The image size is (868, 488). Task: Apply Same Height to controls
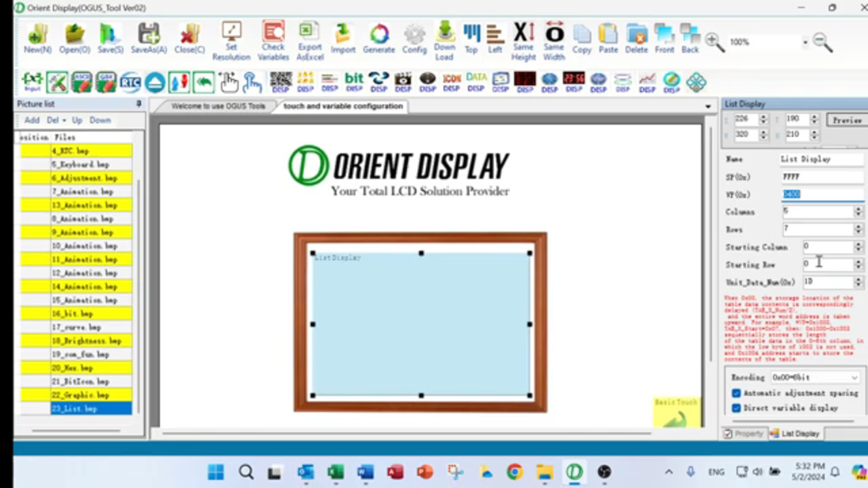(524, 41)
